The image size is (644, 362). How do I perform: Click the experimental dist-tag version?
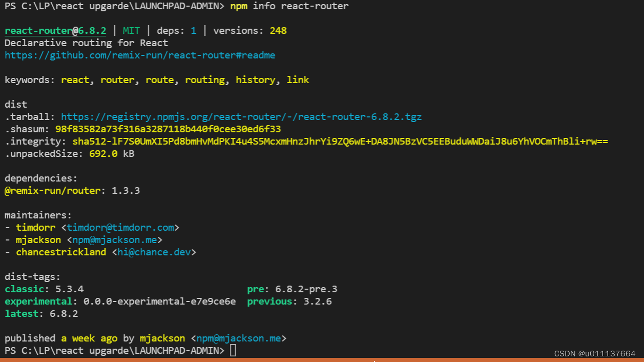(159, 301)
